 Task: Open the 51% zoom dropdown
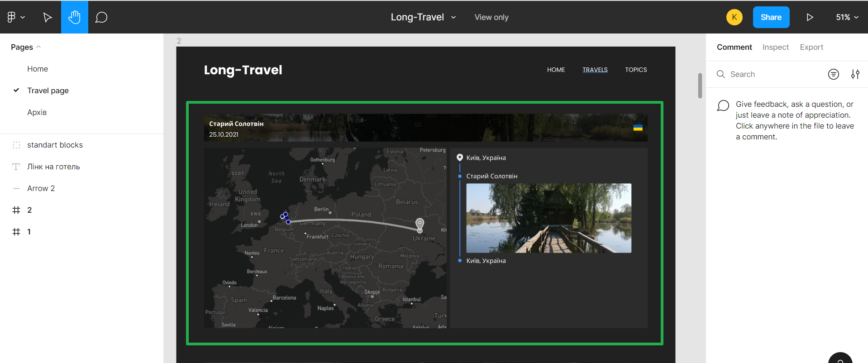click(x=847, y=17)
